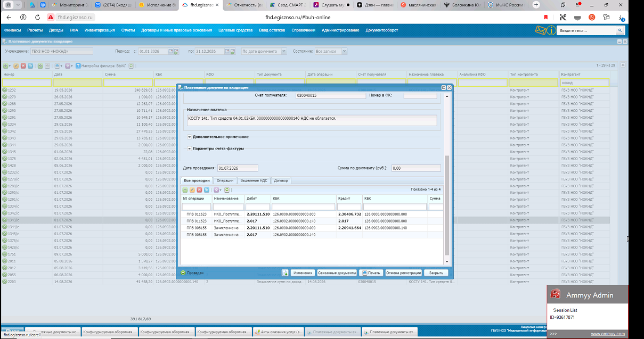Screen dimensions: 644x339
Task: Click the Печать button
Action: pos(371,272)
